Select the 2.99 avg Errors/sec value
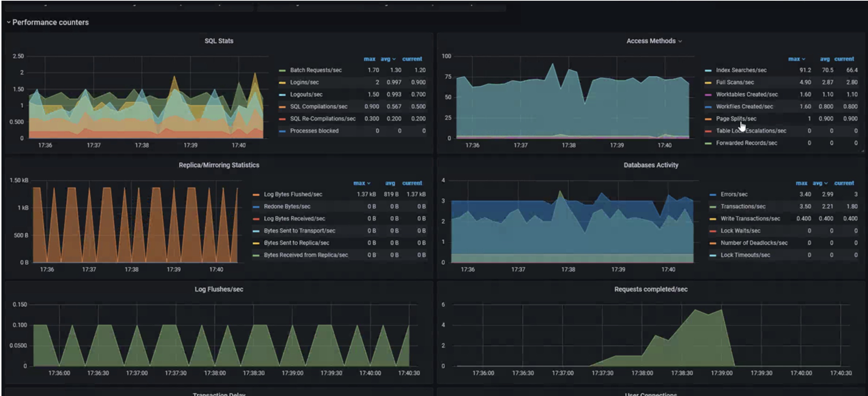 coord(827,194)
